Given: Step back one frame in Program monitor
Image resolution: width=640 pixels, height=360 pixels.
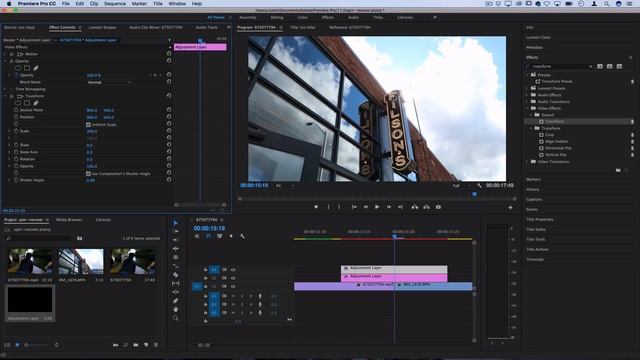Looking at the screenshot, I should (366, 207).
